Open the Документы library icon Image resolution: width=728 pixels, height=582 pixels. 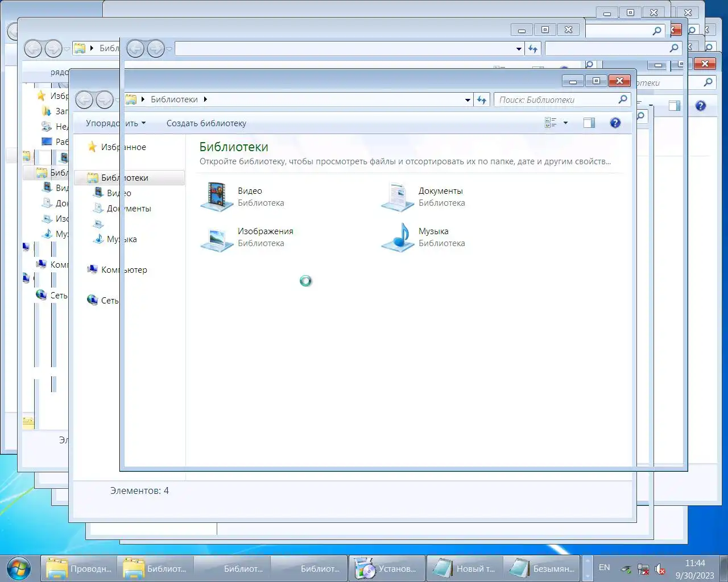398,197
